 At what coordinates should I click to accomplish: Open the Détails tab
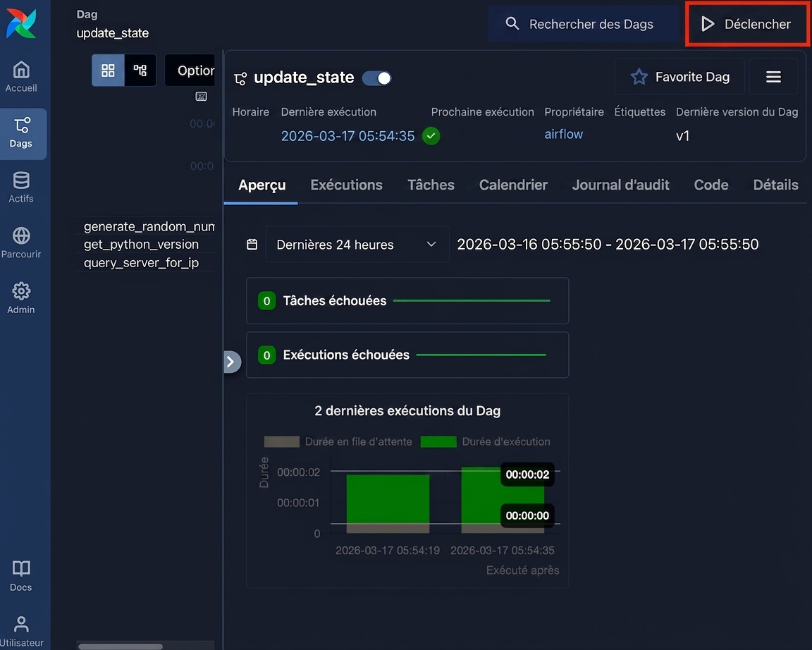[x=775, y=185]
